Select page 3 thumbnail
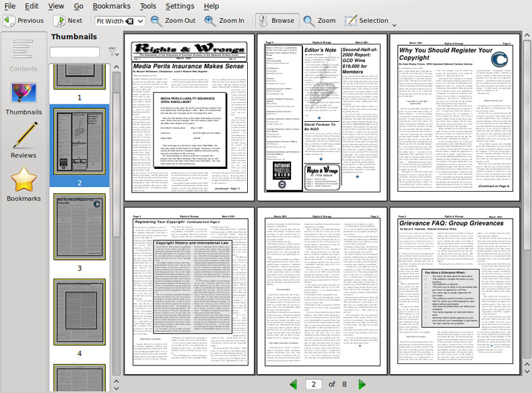The image size is (532, 393). click(79, 227)
